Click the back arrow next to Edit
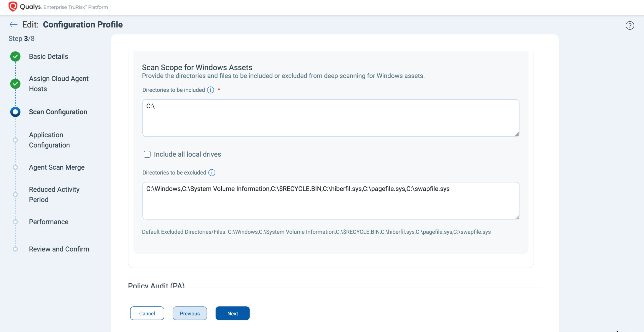This screenshot has width=644, height=332. click(13, 24)
